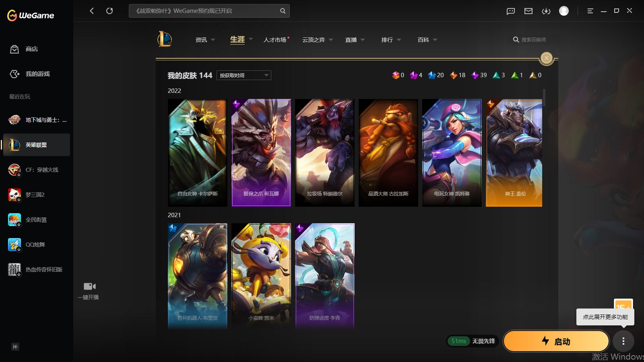Click the top WeGame search input field
This screenshot has height=362, width=644.
pyautogui.click(x=209, y=11)
